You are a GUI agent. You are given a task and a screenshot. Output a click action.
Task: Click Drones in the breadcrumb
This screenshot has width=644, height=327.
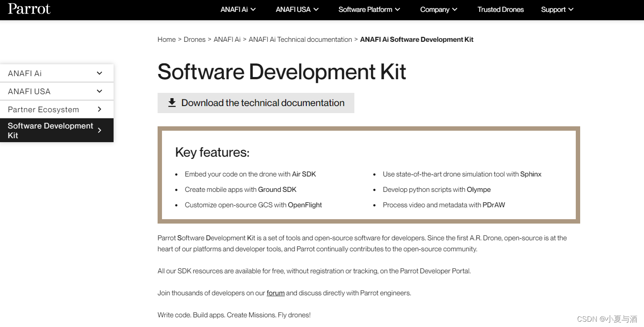[x=195, y=40]
